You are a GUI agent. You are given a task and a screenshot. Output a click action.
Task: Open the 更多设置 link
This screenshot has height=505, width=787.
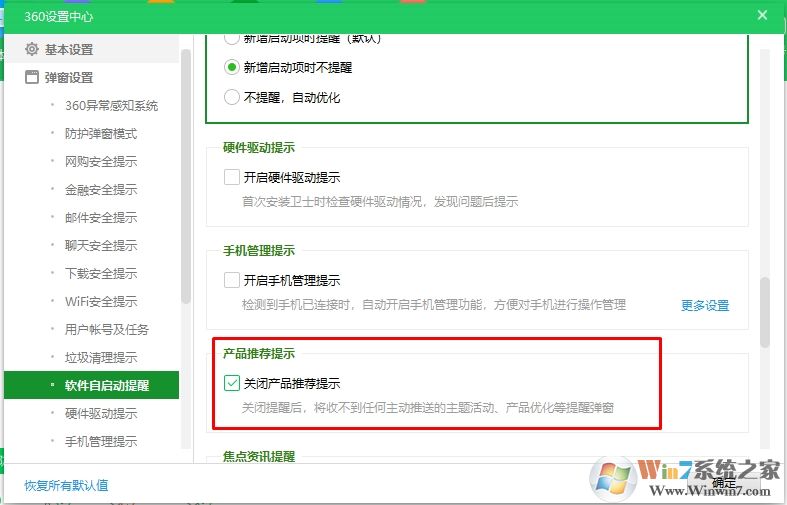(705, 306)
